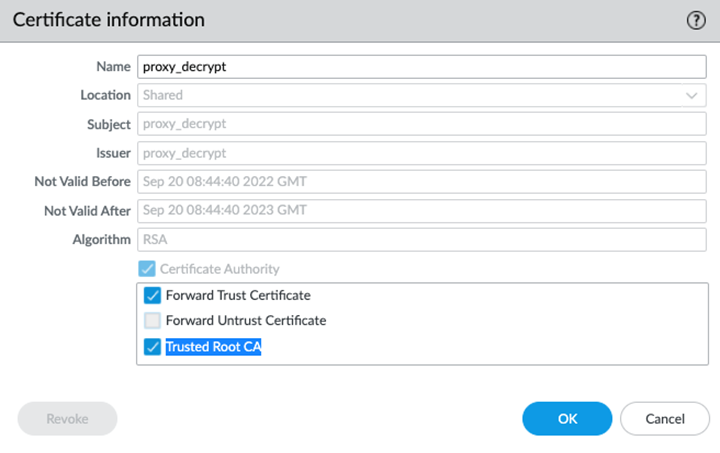This screenshot has height=453, width=720.
Task: Dismiss dialog with the Cancel button
Action: pos(665,419)
